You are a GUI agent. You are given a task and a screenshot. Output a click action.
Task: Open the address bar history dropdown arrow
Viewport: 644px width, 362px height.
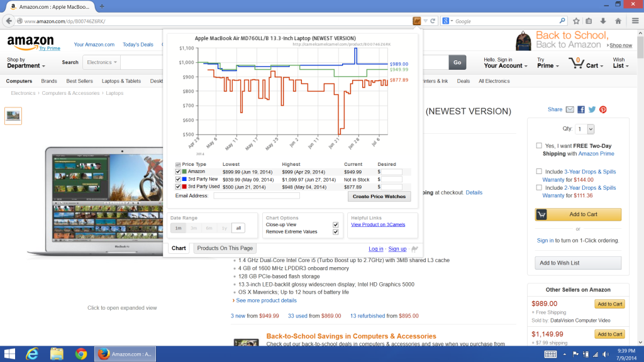(x=426, y=21)
